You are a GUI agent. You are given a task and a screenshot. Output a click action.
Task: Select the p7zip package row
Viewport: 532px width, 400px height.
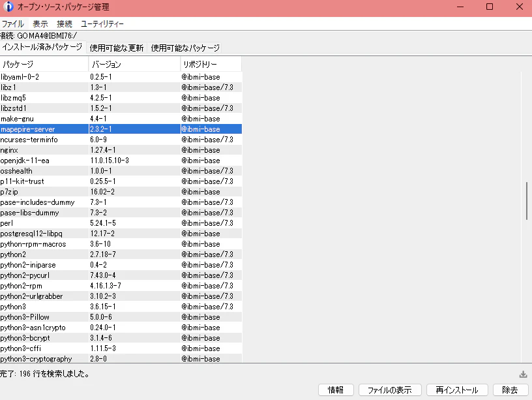tap(121, 192)
